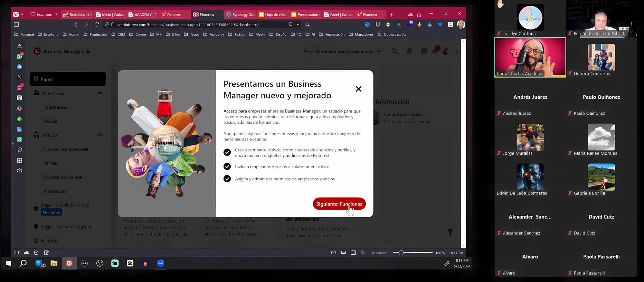Go back to the previous page
This screenshot has height=282, width=644.
pyautogui.click(x=76, y=24)
